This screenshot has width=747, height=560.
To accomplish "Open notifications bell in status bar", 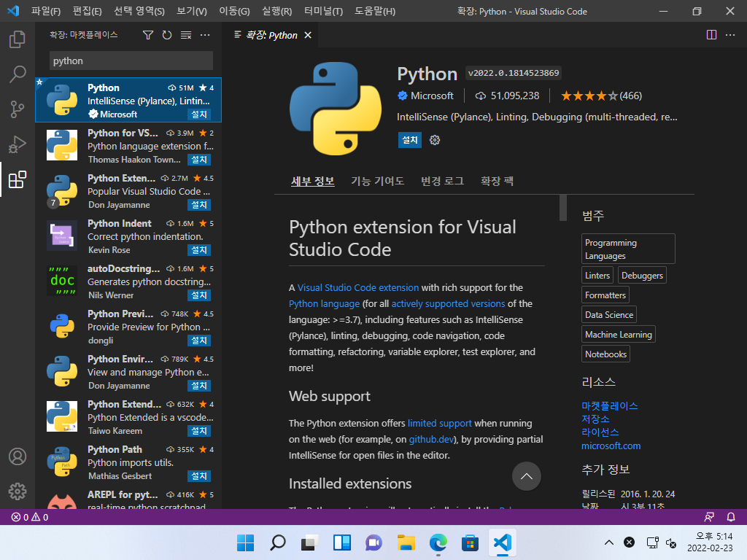I will [x=730, y=517].
